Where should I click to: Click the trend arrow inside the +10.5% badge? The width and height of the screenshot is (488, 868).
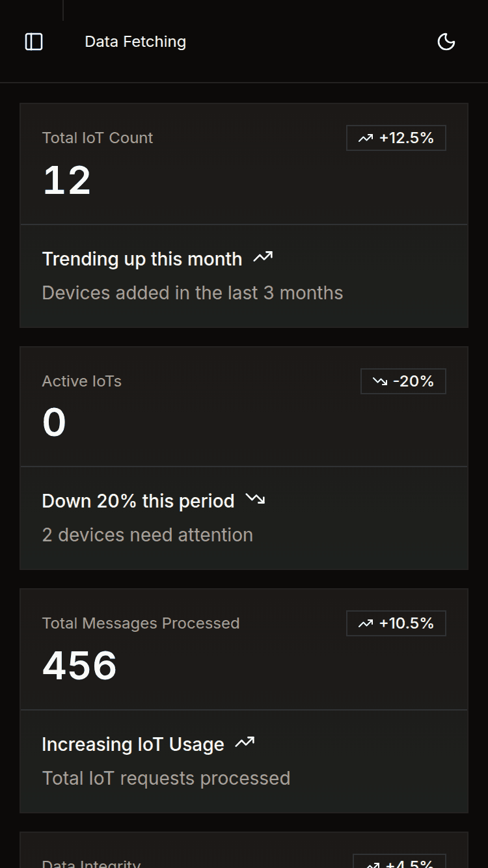366,623
